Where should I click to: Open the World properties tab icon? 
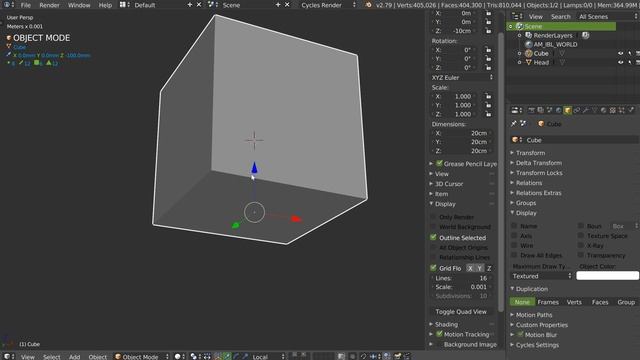tap(559, 110)
